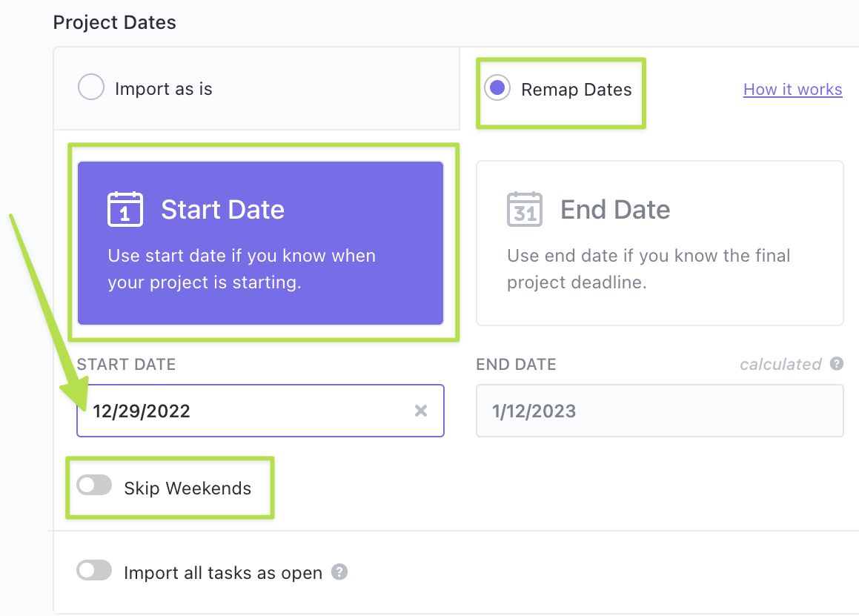Click the calendar icon on Start Date card
Image resolution: width=859 pixels, height=616 pixels.
click(x=125, y=209)
